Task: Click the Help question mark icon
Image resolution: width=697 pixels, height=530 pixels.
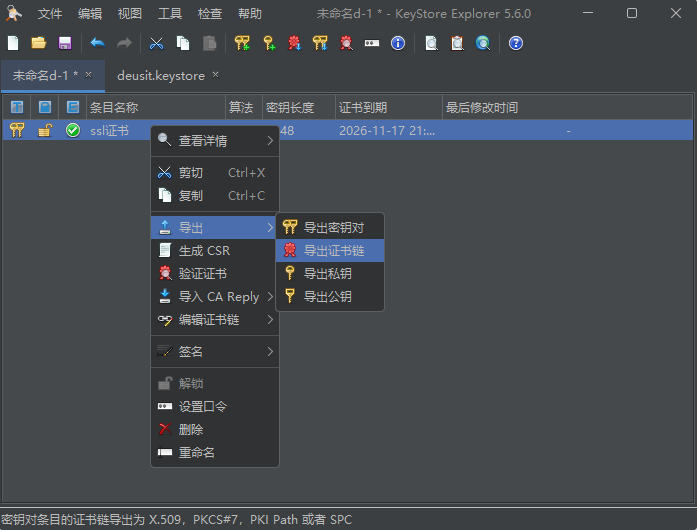Action: [x=516, y=43]
